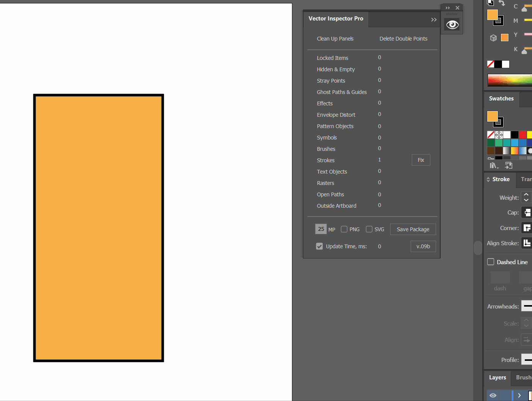Select Align Stroke to Center icon
The width and height of the screenshot is (532, 401).
click(x=527, y=243)
